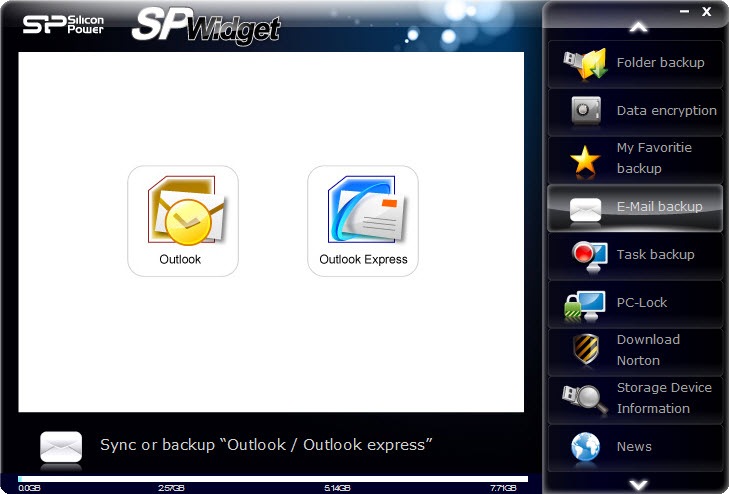The image size is (729, 494).
Task: Minimize the SP Widget window
Action: tap(684, 11)
